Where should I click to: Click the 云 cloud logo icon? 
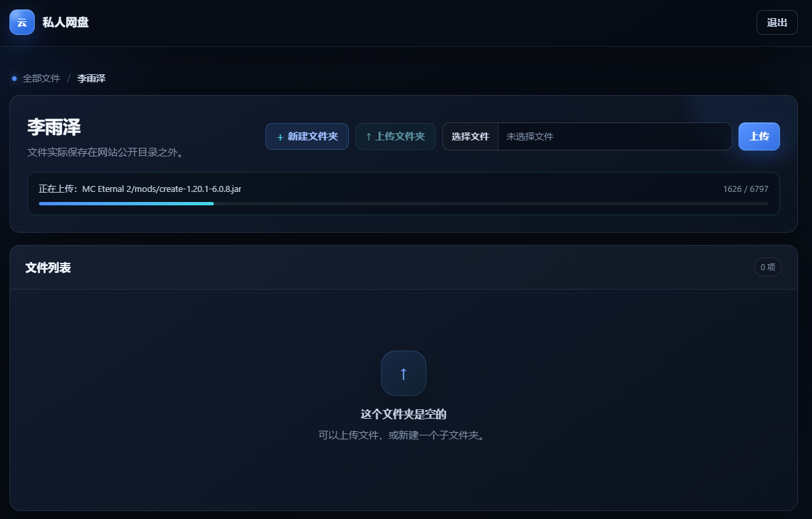click(x=22, y=22)
